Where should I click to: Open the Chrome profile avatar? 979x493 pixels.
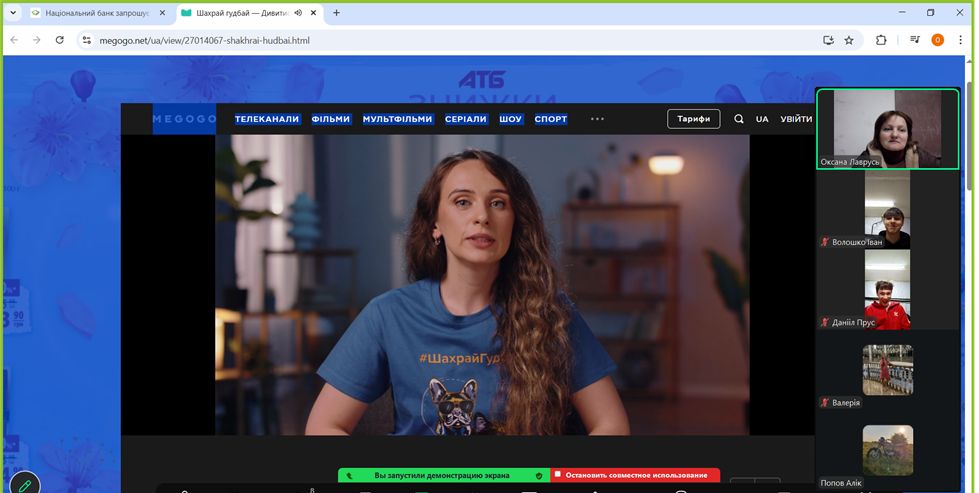937,40
